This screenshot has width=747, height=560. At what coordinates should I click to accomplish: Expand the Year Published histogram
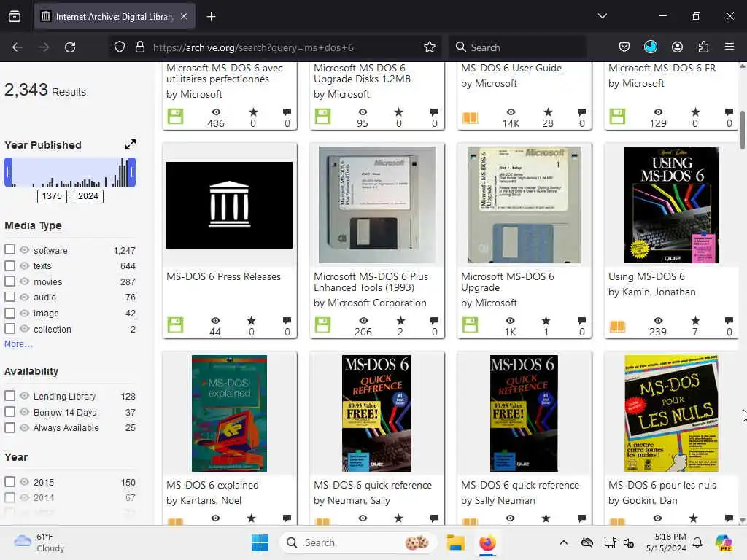[x=130, y=144]
